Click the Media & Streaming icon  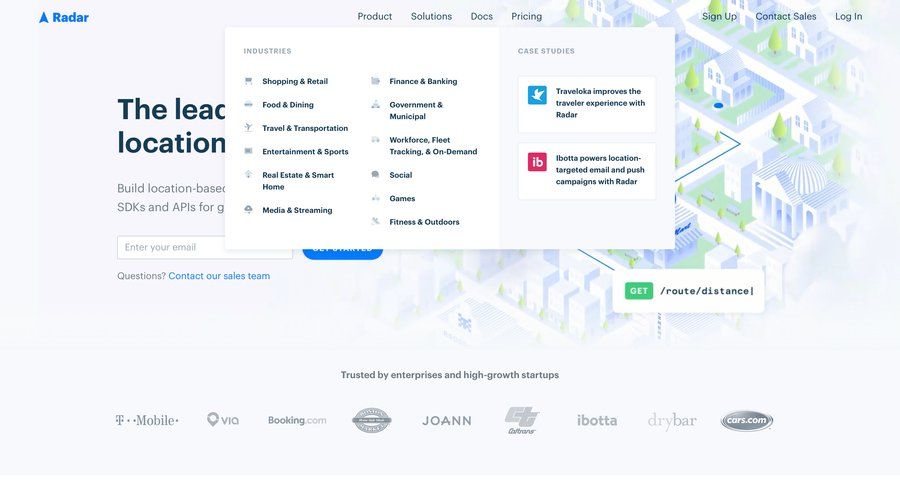click(x=249, y=210)
